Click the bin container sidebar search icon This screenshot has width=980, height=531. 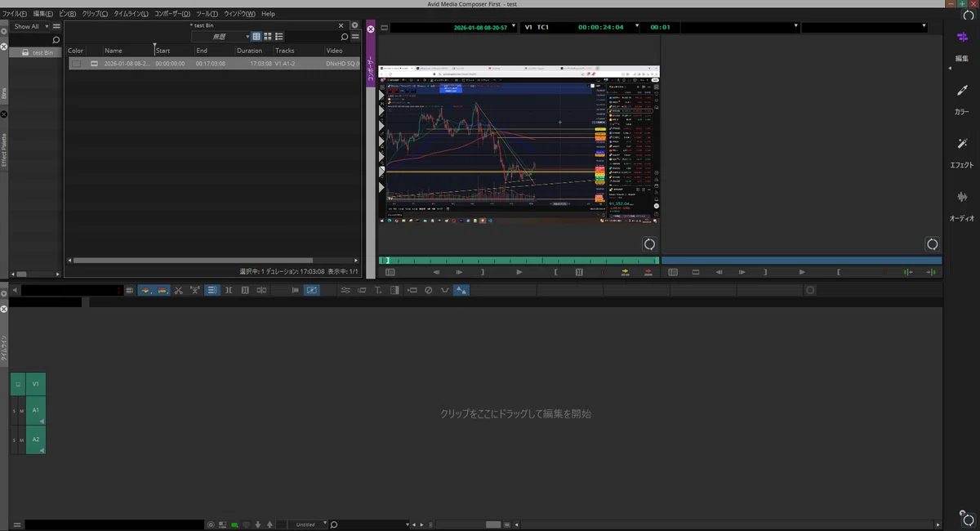tap(56, 40)
